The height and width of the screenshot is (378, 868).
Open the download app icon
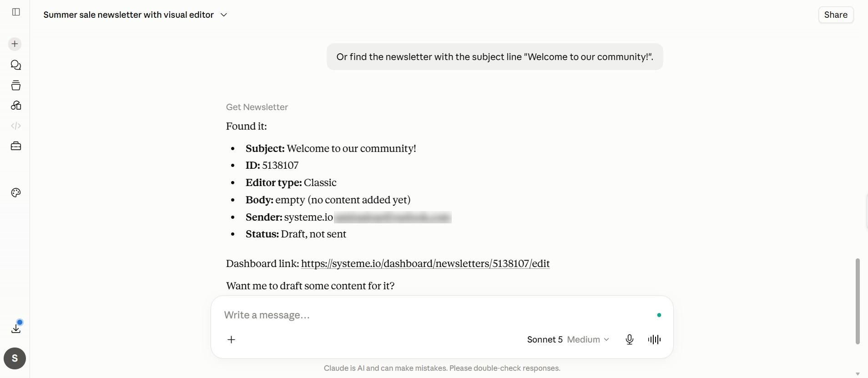click(16, 328)
